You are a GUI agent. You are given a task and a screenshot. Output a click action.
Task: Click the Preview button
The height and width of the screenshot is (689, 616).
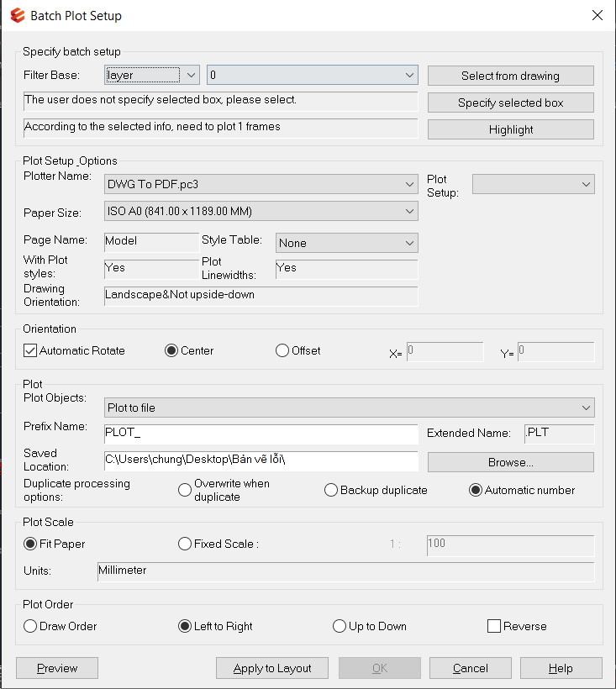click(x=57, y=668)
